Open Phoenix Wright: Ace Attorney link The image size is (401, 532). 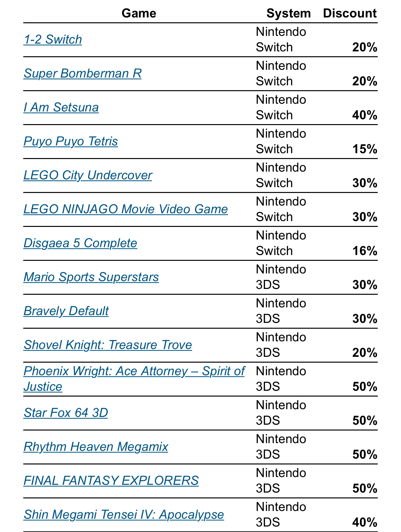point(134,379)
